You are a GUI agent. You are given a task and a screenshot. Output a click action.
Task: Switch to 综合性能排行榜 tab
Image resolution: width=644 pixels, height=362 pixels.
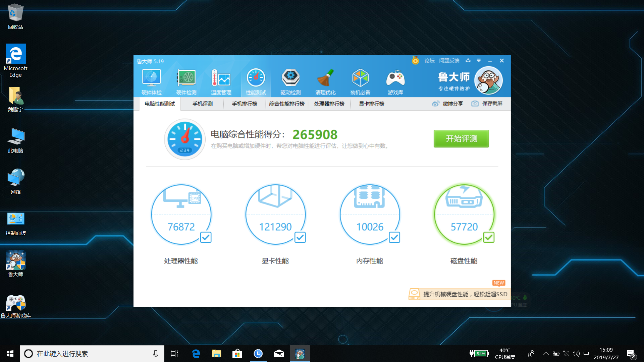[x=287, y=104]
